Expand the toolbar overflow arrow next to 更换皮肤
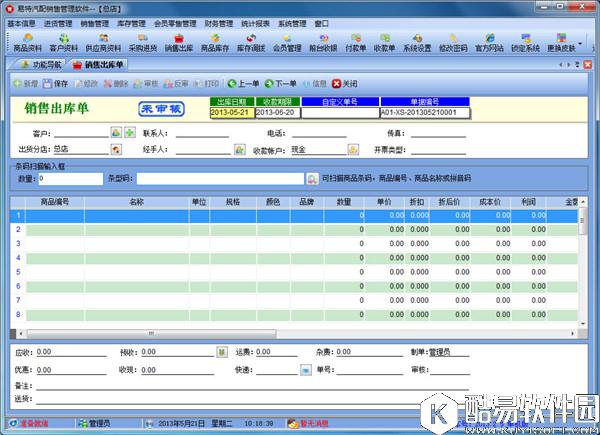This screenshot has height=435, width=600. pyautogui.click(x=580, y=43)
